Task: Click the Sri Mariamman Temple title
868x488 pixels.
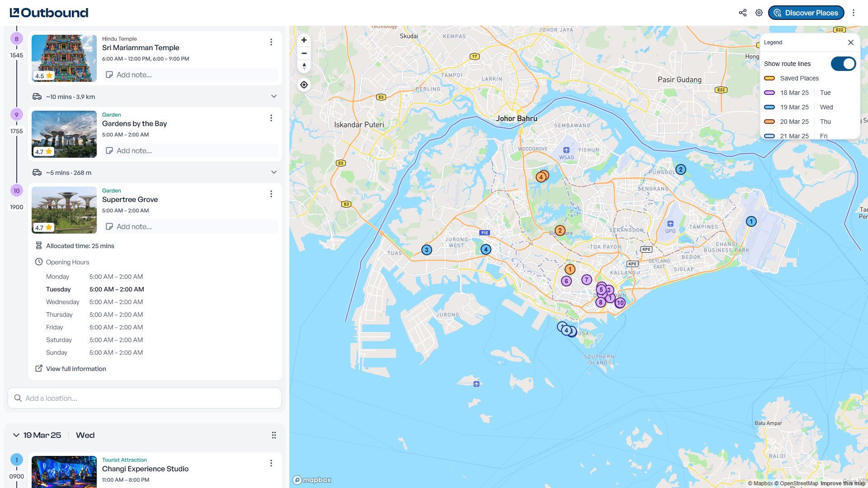Action: pyautogui.click(x=141, y=47)
